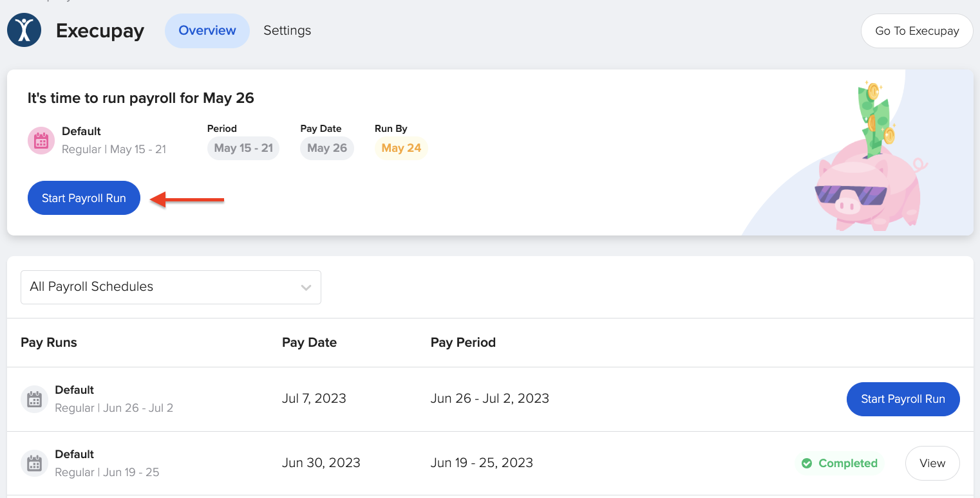Click the May 24 Run By pill
This screenshot has width=980, height=498.
point(400,148)
